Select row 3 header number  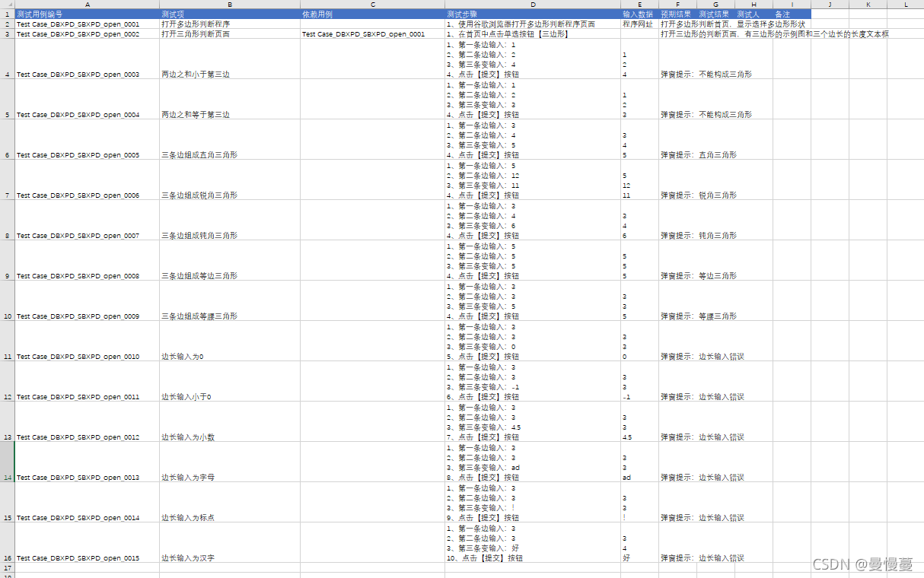click(8, 34)
